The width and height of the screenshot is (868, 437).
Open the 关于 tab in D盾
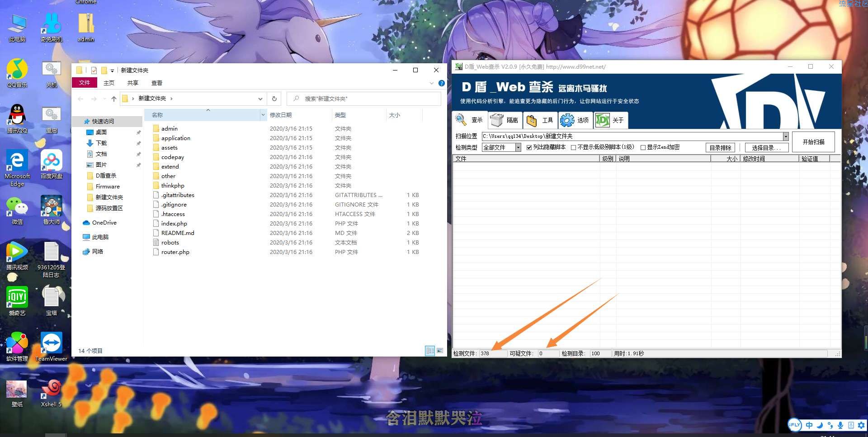(611, 120)
